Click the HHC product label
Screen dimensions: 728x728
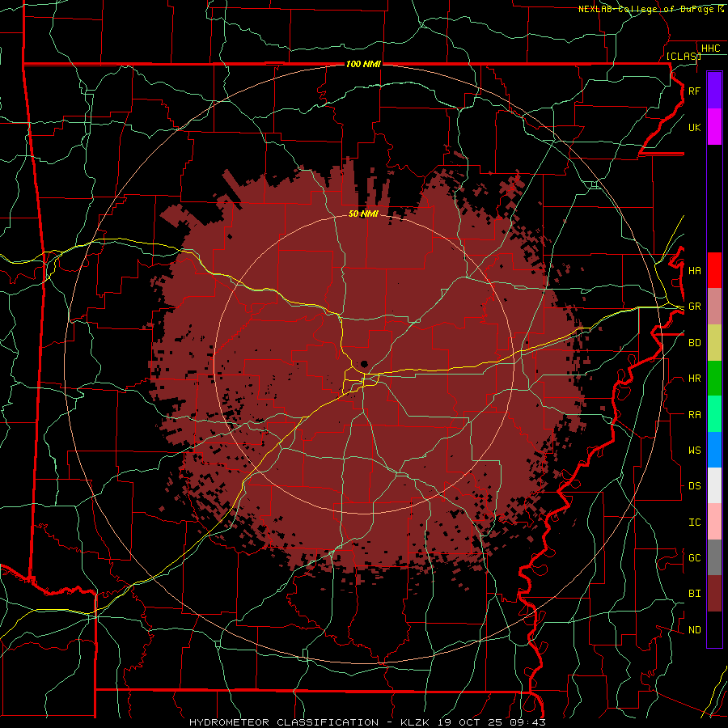point(710,49)
